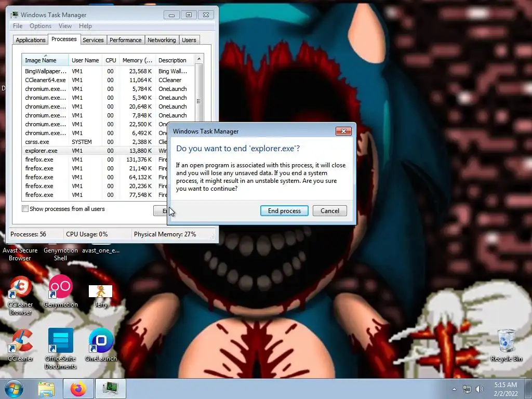Close the explorer.exe confirmation dialog
The image size is (532, 399).
(343, 131)
